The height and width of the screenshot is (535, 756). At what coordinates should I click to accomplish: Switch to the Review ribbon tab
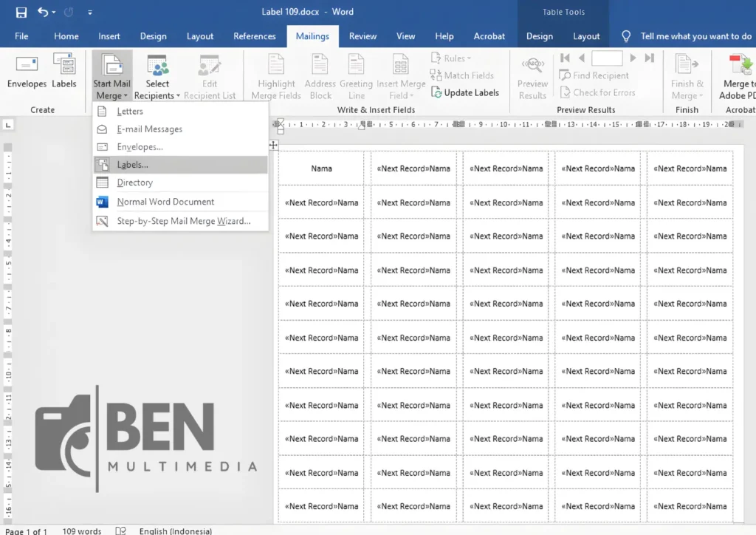pos(362,35)
